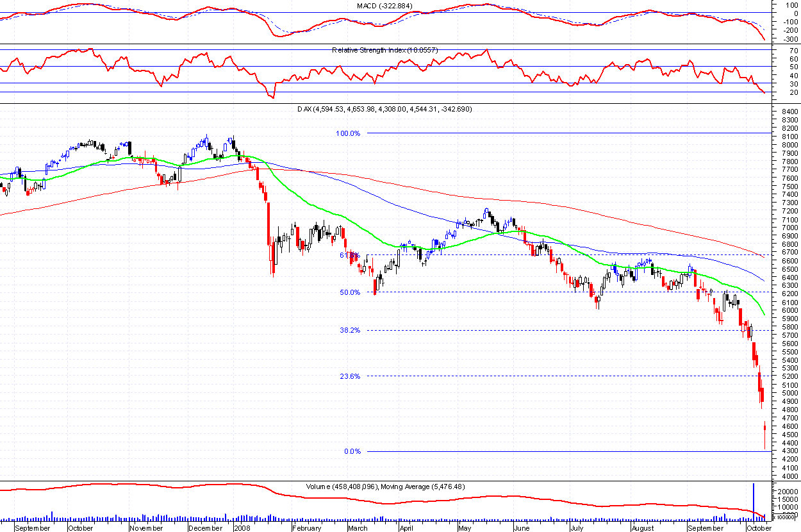
Task: Select the November label on the time axis
Action: 145,528
